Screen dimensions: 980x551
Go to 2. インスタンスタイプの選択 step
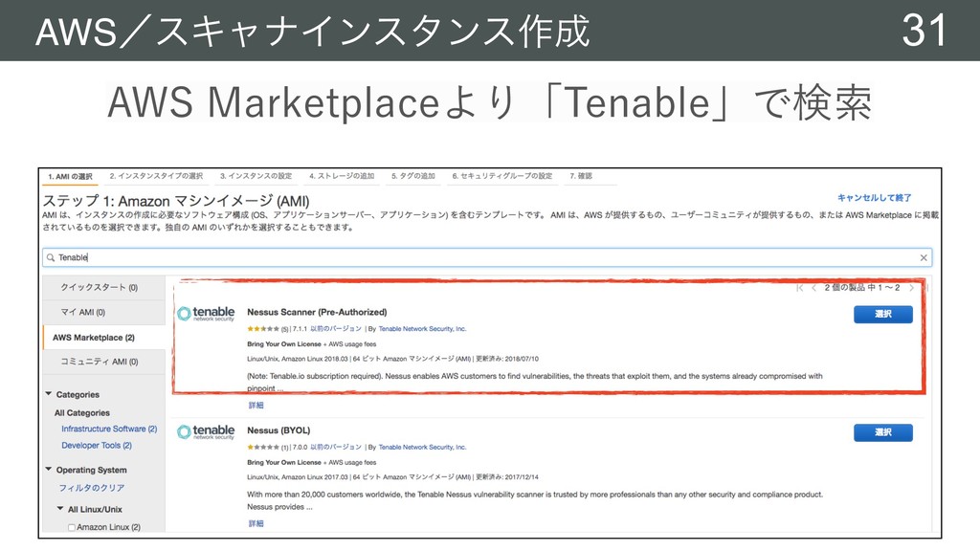click(x=156, y=176)
